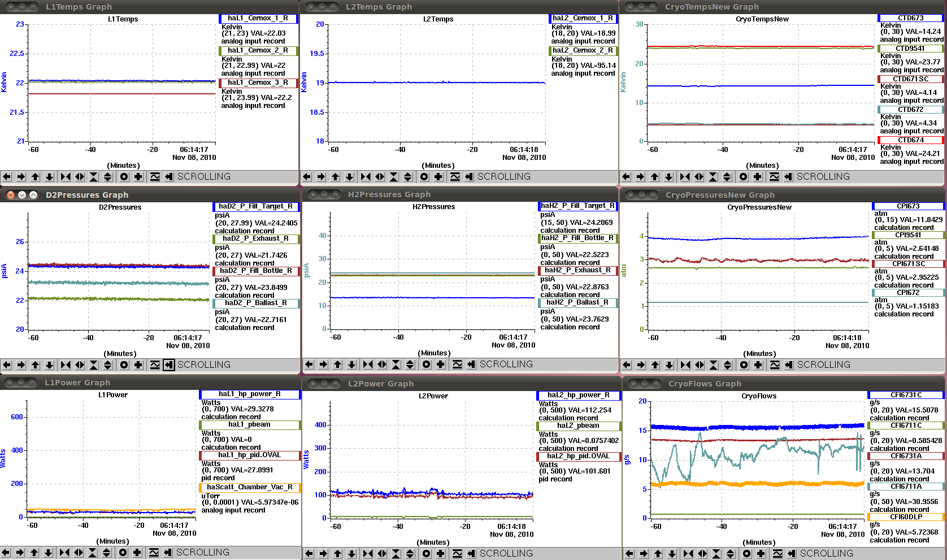The width and height of the screenshot is (947, 560).
Task: Toggle scrolling mode button in L1Temps Graph
Action: (x=169, y=177)
